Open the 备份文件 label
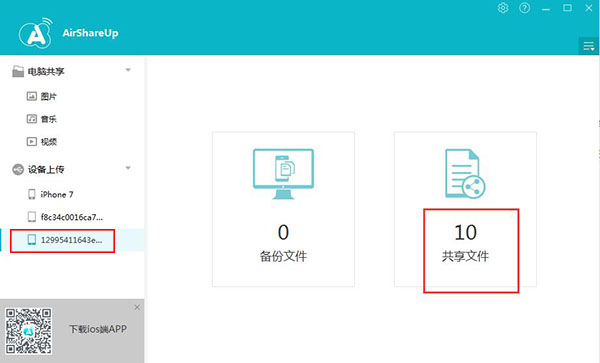Viewport: 600px width, 363px height. click(283, 256)
